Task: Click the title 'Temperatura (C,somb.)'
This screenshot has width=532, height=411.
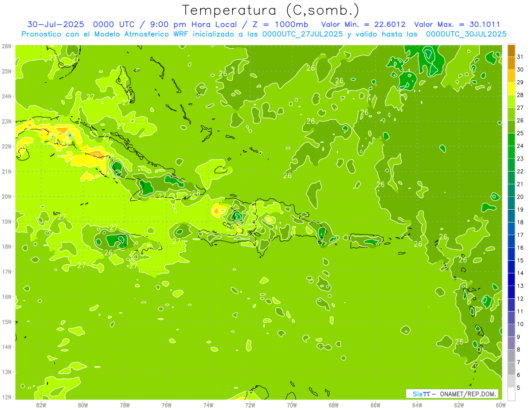Action: (x=271, y=10)
